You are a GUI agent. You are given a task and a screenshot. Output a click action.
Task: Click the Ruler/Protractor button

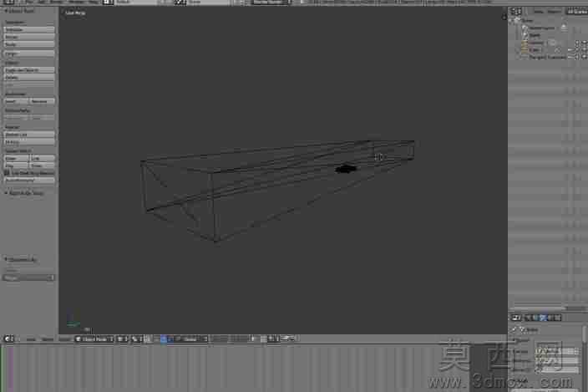click(29, 180)
